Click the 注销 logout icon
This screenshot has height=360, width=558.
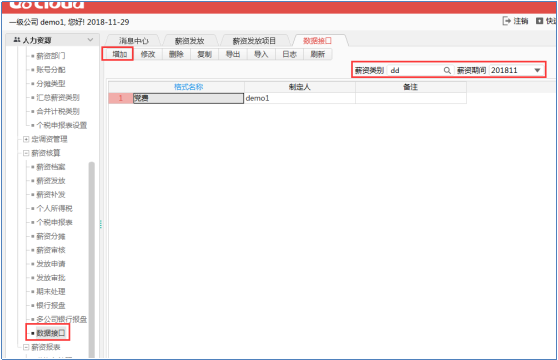pyautogui.click(x=506, y=21)
